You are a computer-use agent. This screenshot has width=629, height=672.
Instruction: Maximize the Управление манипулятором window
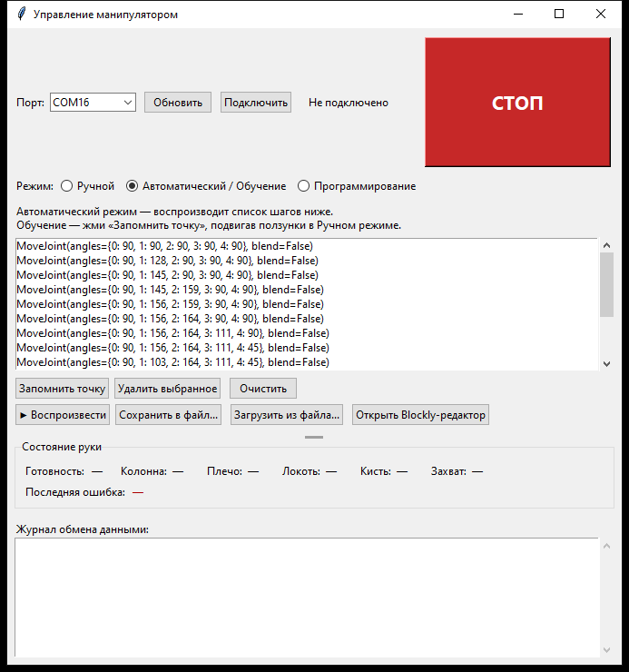click(559, 15)
